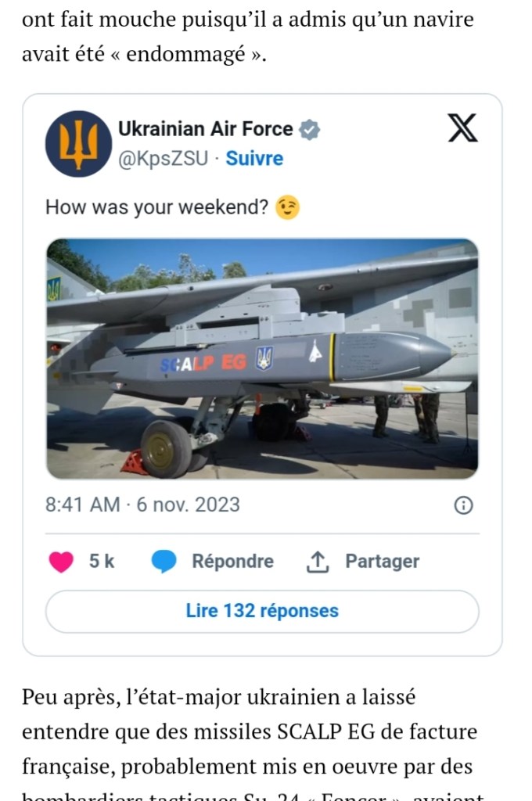Open the tweet's missile photo
Viewport: 532px width, 801px height.
(262, 358)
